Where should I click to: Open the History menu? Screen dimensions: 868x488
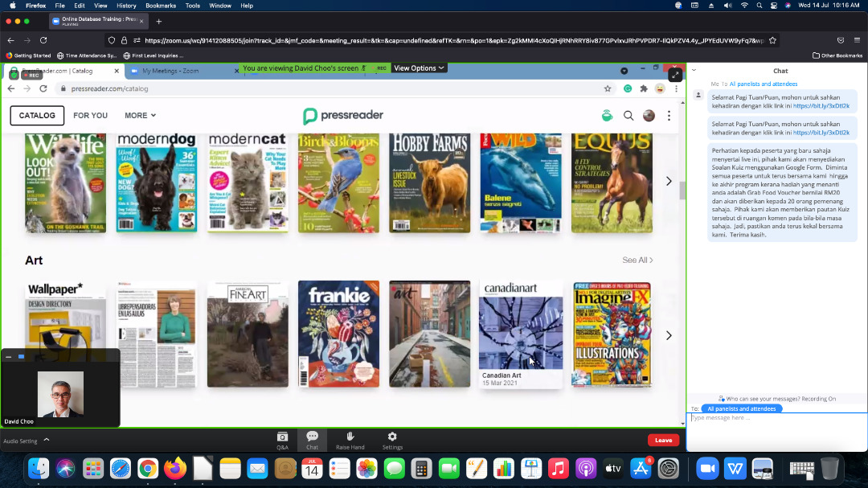[126, 6]
